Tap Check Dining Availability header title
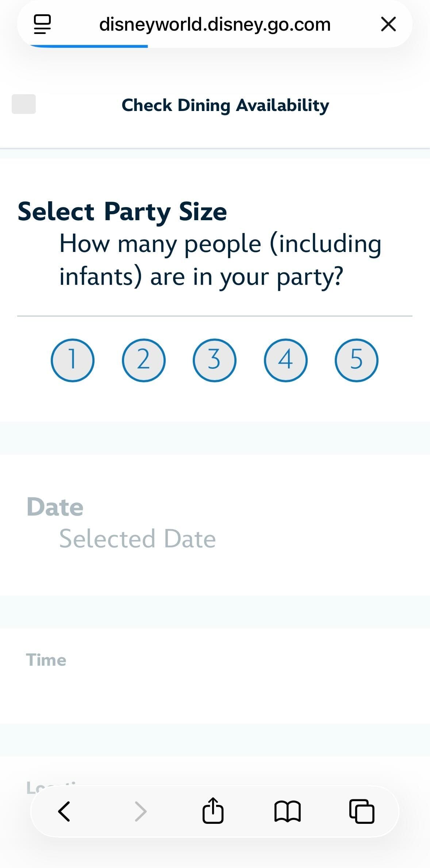Screen dimensions: 430x868 pos(225,105)
